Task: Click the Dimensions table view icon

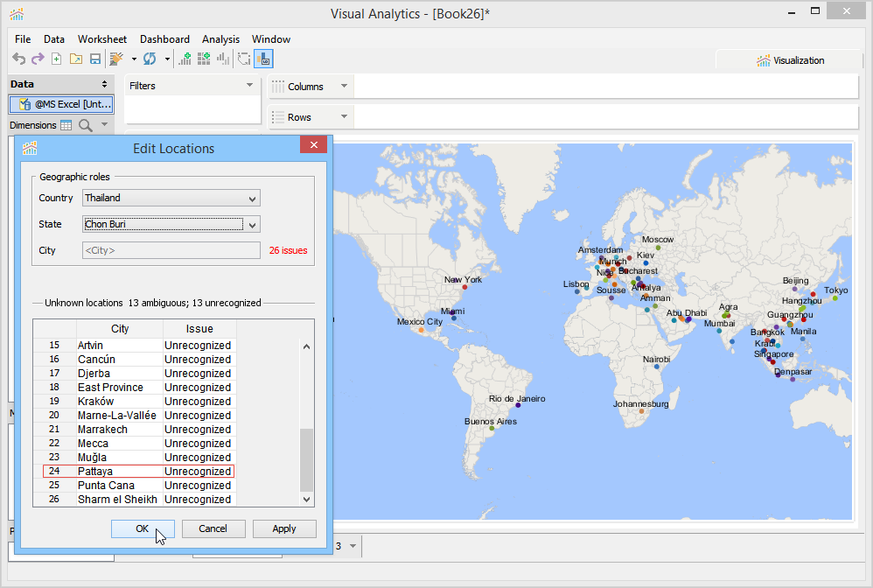Action: pos(66,125)
